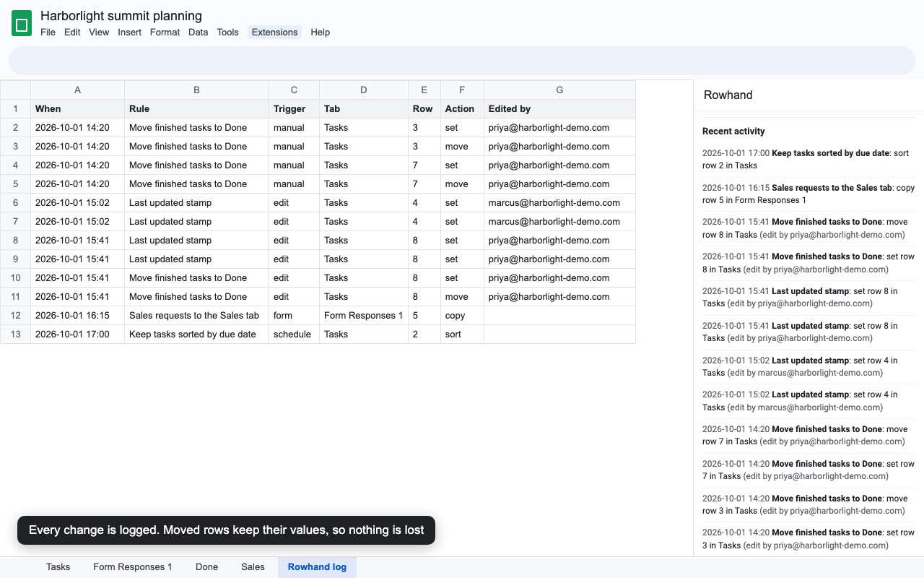Viewport: 924px width, 578px height.
Task: Open the Extensions menu
Action: pyautogui.click(x=274, y=32)
